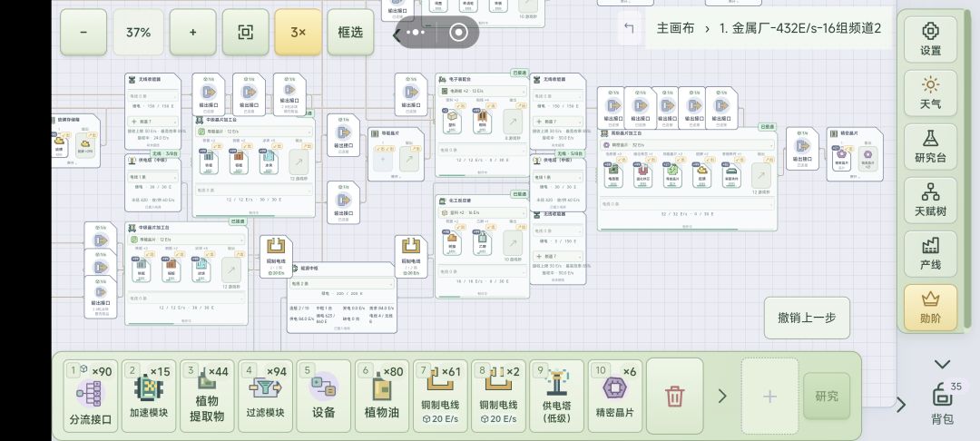Open the 研究台 research station
The height and width of the screenshot is (441, 980).
930,147
